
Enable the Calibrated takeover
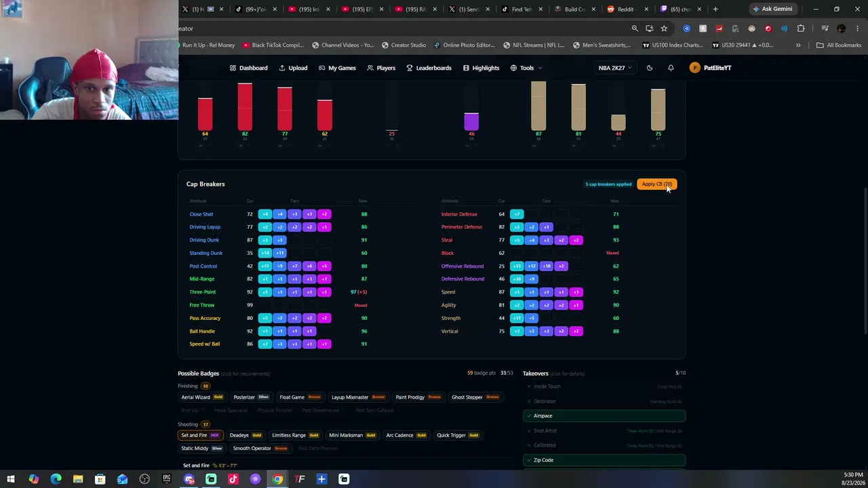[x=604, y=445]
